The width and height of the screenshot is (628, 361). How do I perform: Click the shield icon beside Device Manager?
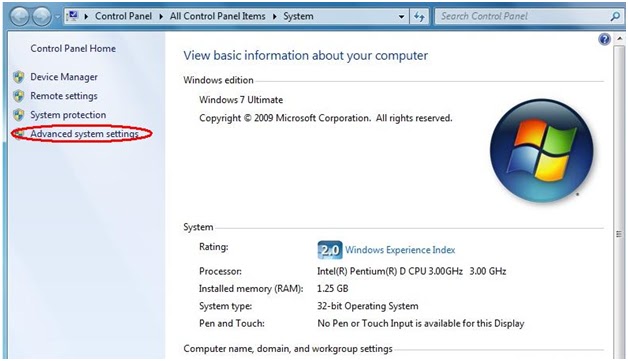coord(18,77)
